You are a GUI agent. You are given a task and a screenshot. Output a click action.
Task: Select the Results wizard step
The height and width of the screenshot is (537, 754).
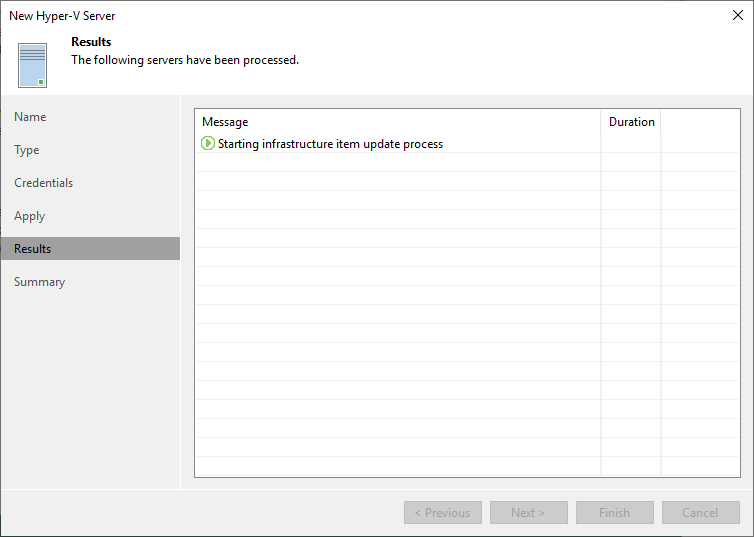tap(90, 249)
